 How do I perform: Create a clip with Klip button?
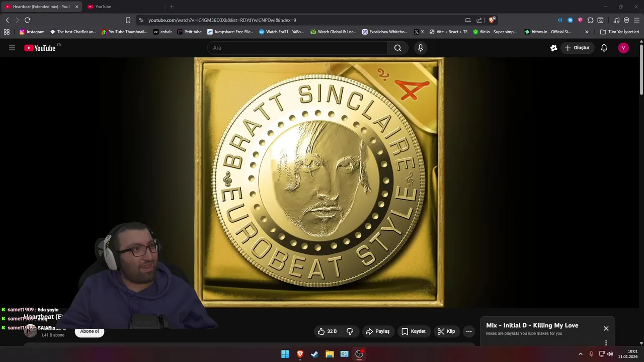(446, 331)
